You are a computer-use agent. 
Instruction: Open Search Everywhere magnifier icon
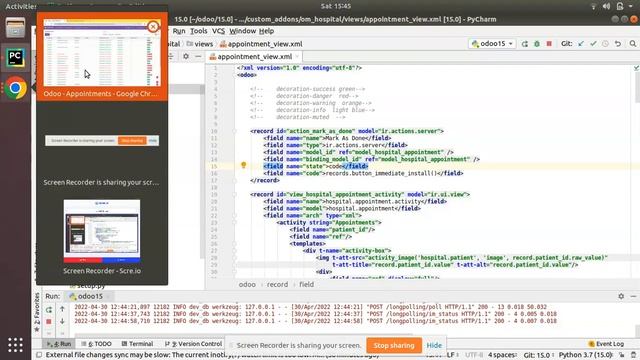[x=633, y=44]
